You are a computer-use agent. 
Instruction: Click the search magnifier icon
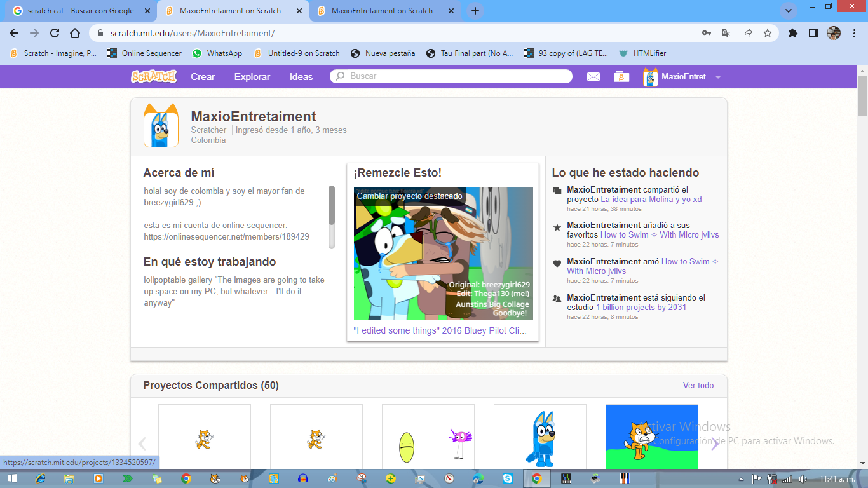click(x=340, y=76)
